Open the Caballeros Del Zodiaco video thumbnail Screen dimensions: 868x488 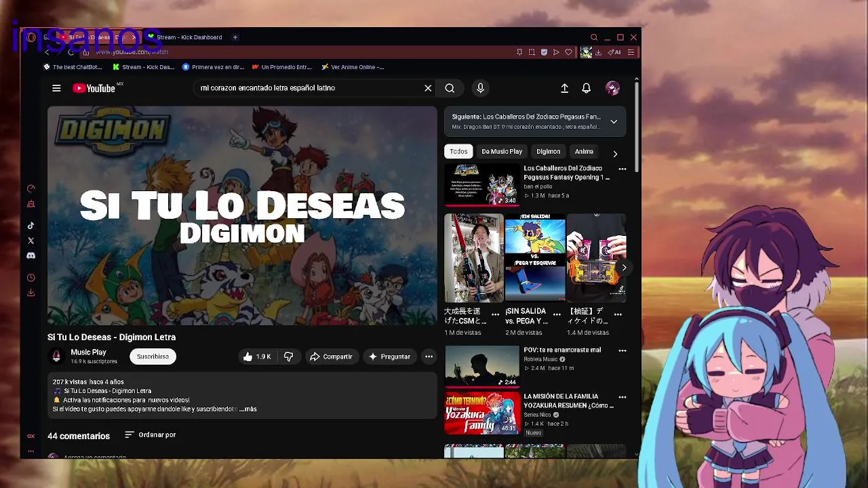[x=481, y=184]
